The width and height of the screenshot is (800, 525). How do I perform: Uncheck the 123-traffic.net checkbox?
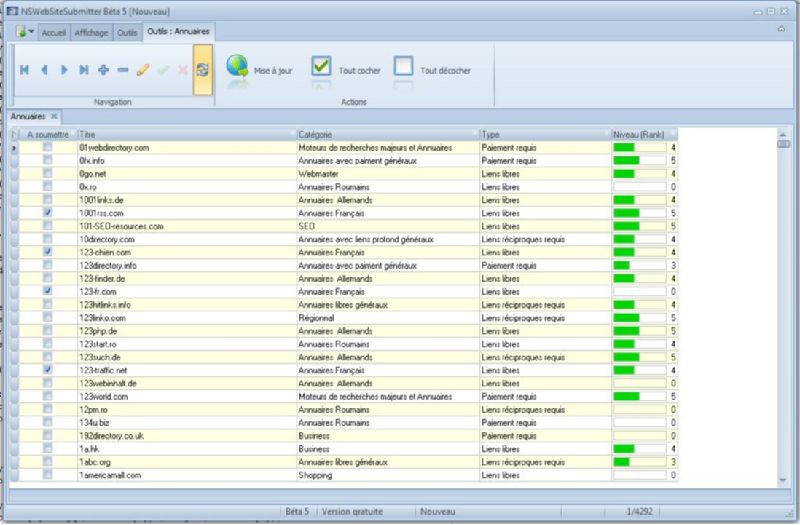(x=48, y=369)
